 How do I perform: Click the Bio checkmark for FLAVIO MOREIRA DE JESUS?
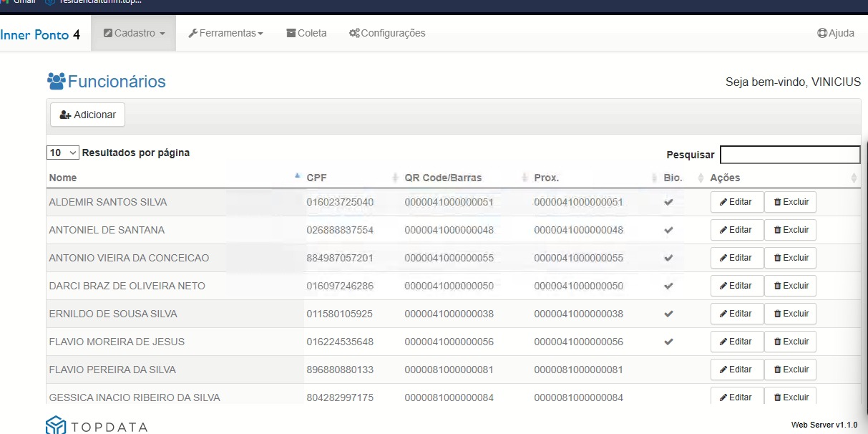pos(668,342)
